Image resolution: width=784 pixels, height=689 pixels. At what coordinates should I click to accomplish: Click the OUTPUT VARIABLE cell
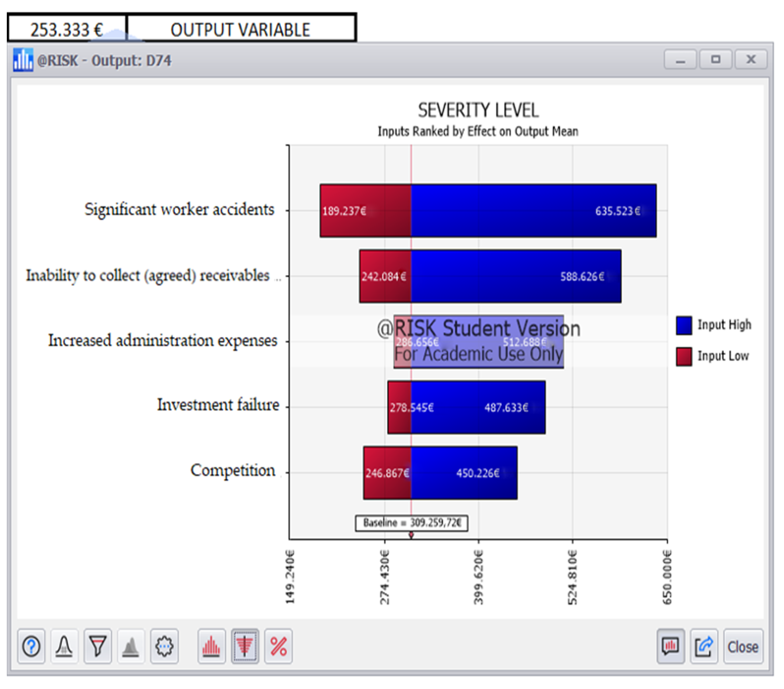[240, 29]
